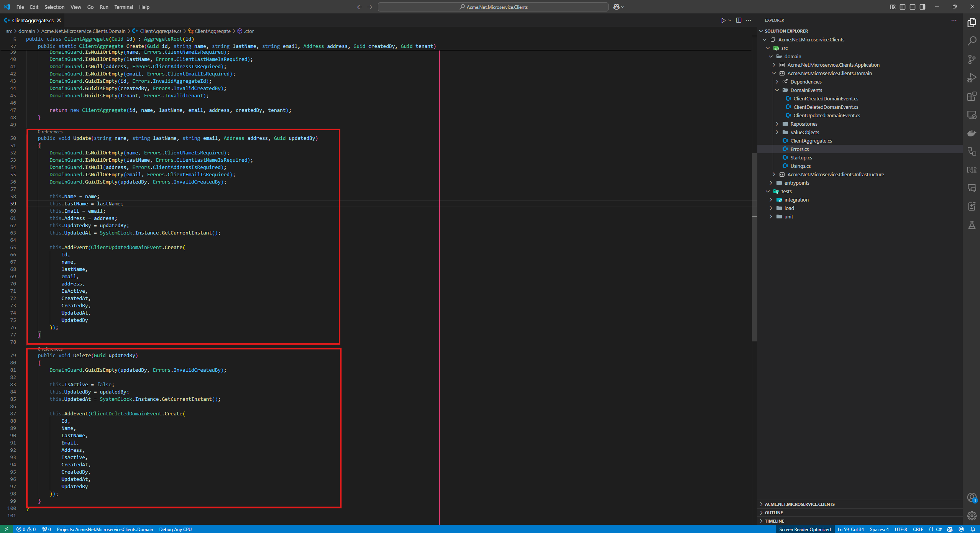Click errors and warnings count in status bar
Image resolution: width=980 pixels, height=533 pixels.
tap(26, 529)
